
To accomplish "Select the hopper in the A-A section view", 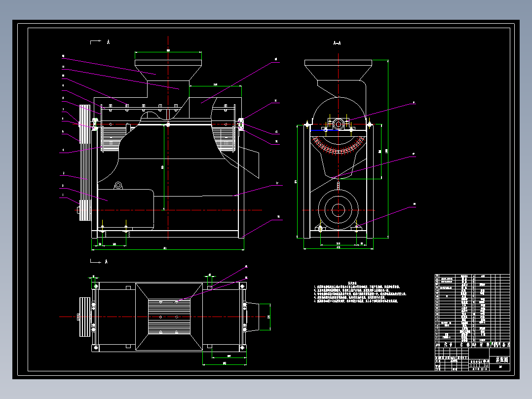I will coord(338,70).
